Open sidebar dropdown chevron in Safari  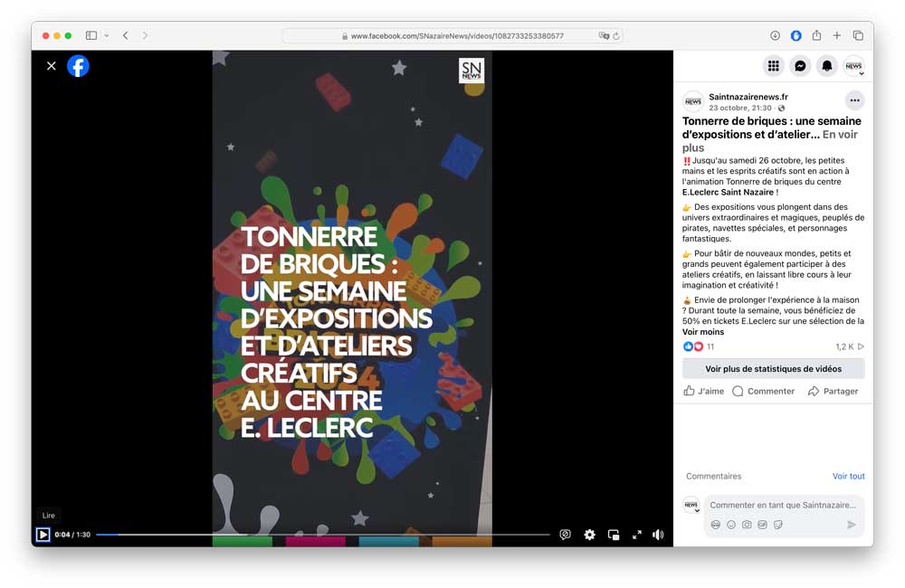click(106, 35)
